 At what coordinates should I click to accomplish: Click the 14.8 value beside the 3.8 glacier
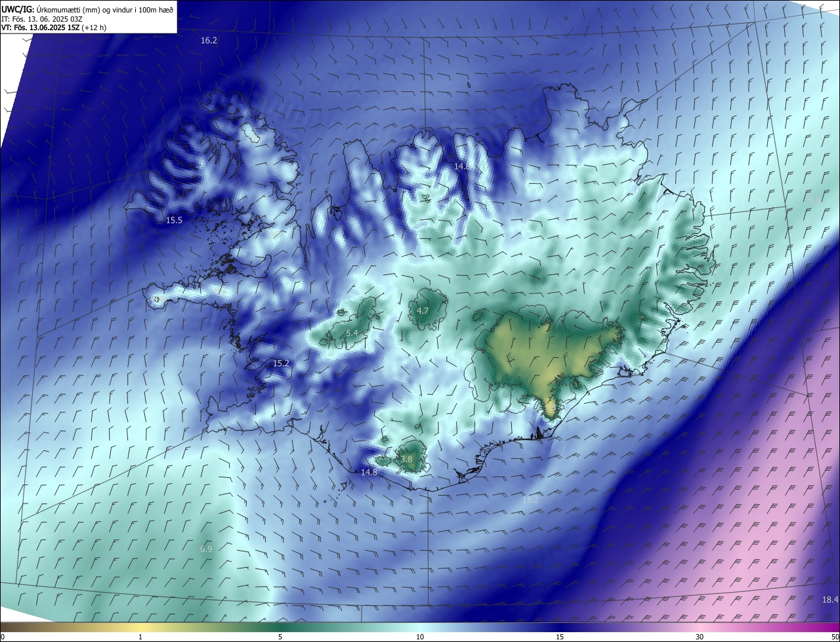click(x=369, y=473)
